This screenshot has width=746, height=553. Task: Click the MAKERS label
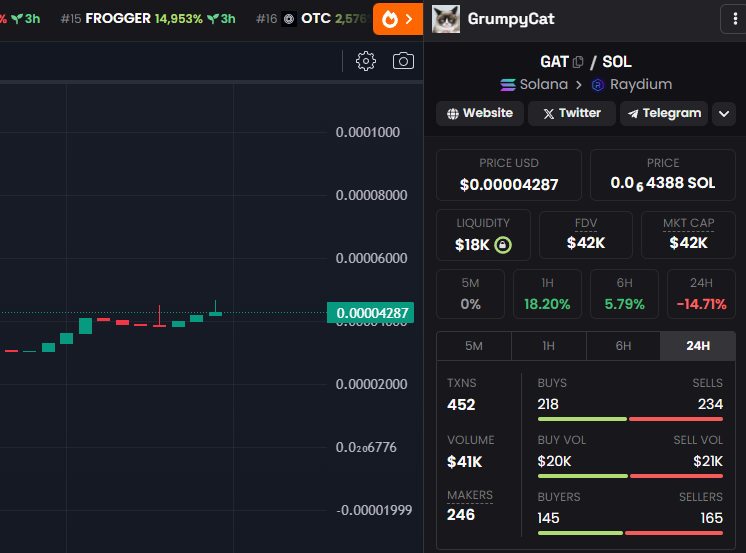[x=470, y=495]
